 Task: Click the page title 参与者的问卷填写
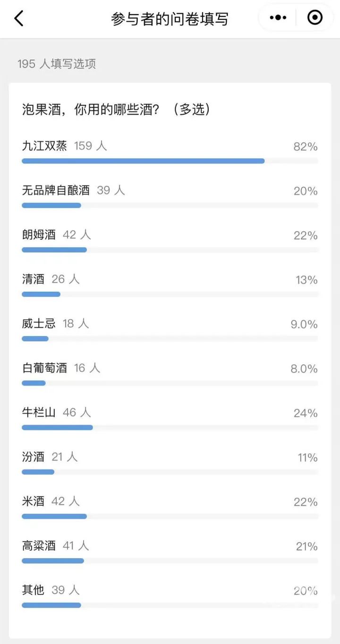coord(170,19)
